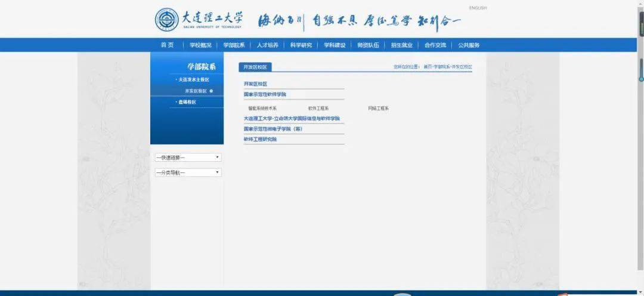
Task: Open the 招生就业 navigation menu
Action: [402, 45]
